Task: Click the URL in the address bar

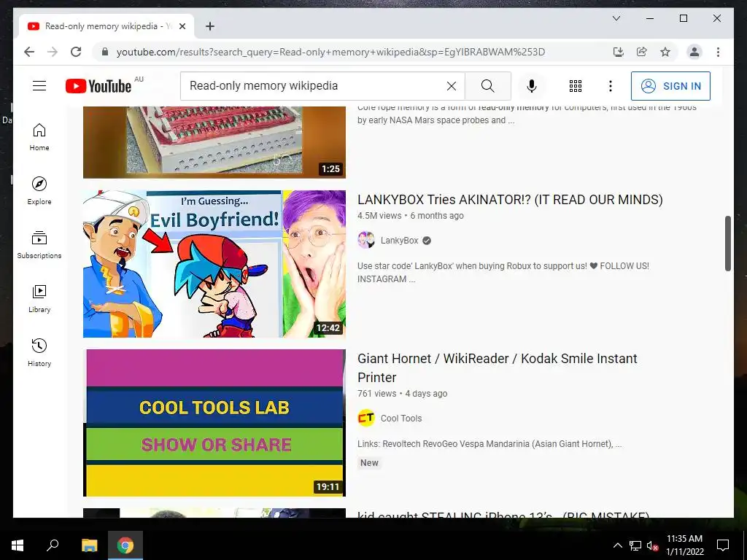Action: tap(330, 52)
